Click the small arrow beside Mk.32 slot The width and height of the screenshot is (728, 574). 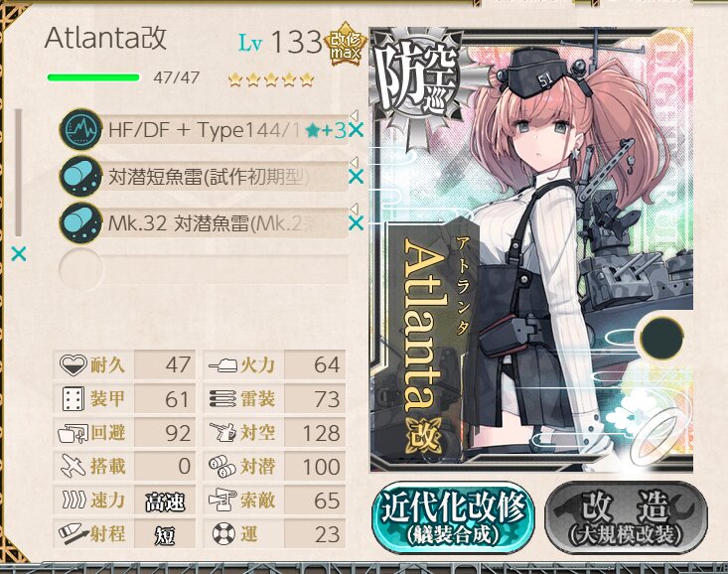click(x=354, y=209)
